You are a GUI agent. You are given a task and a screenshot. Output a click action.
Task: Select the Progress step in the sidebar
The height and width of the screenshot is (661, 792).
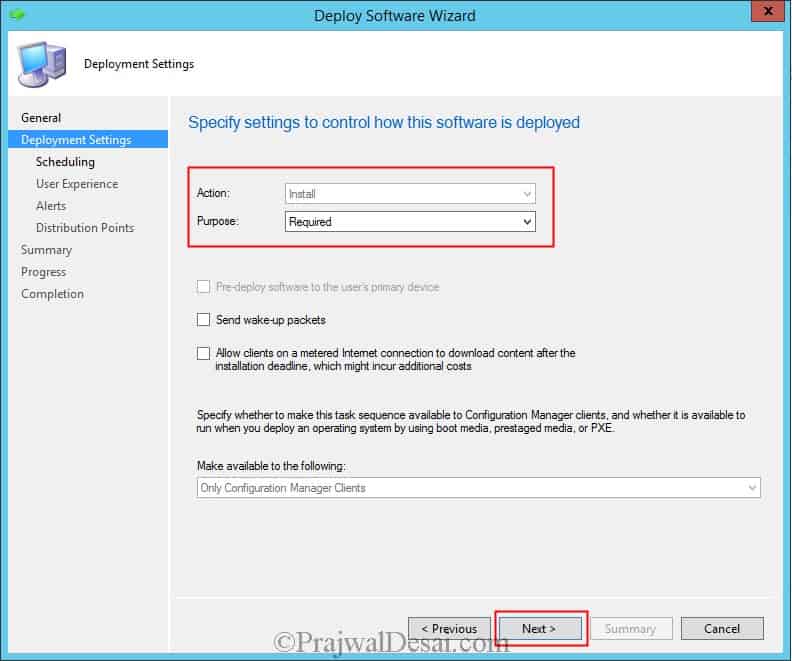(43, 272)
